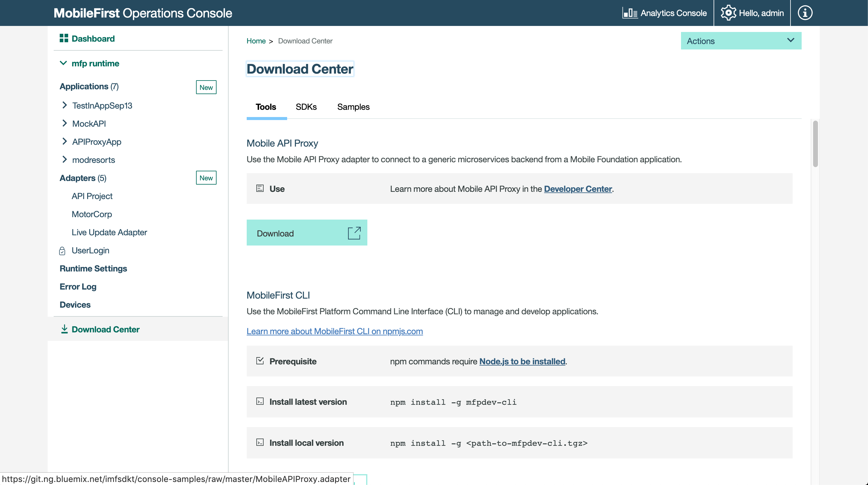Screen dimensions: 868x485
Task: Go to Home in the breadcrumb
Action: point(256,41)
